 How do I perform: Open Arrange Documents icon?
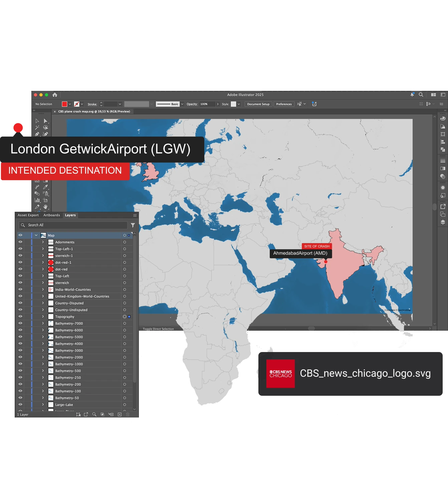click(x=434, y=95)
